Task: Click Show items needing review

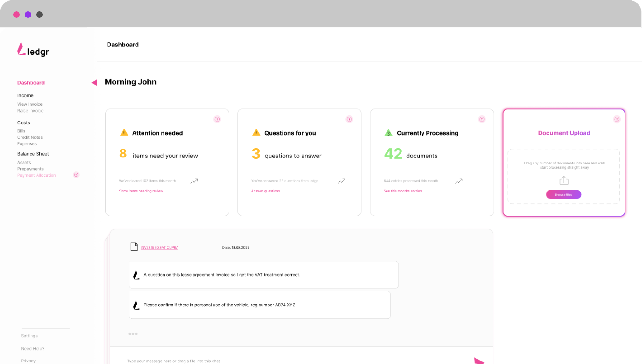Action: point(141,191)
